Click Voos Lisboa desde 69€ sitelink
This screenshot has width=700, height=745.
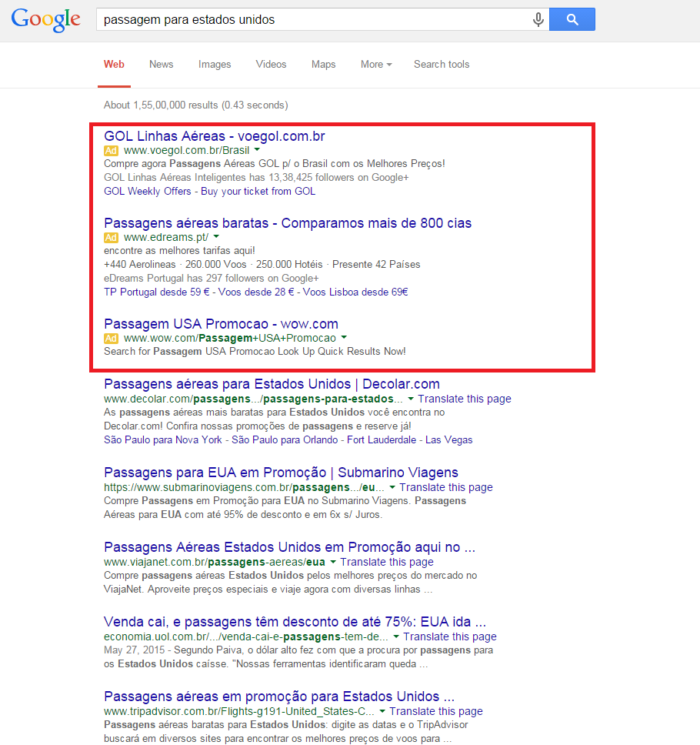pos(355,292)
